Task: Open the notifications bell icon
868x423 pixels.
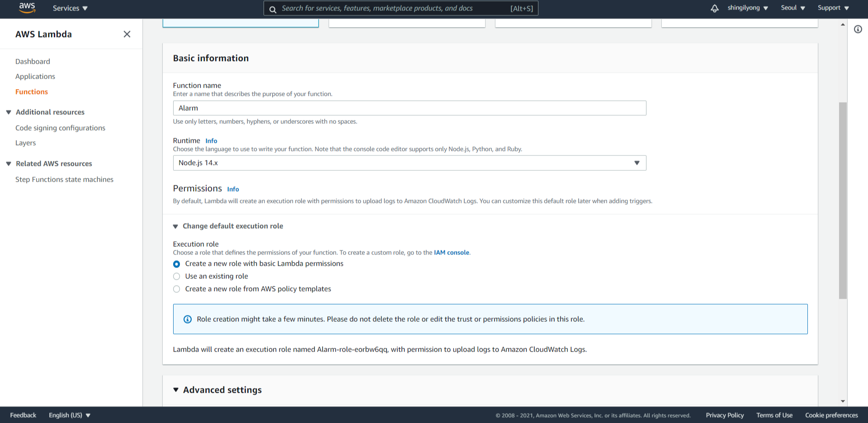Action: click(714, 8)
